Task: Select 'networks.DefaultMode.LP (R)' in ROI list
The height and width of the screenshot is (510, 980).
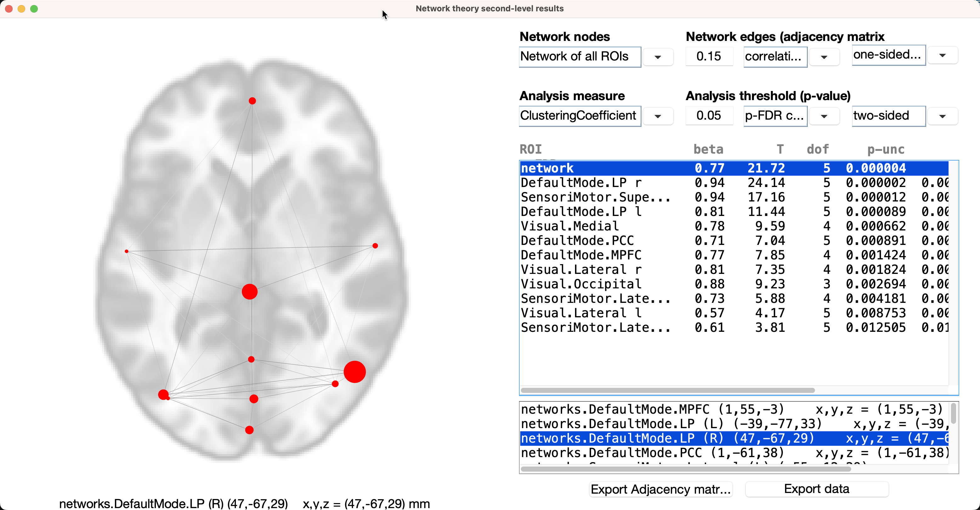Action: pyautogui.click(x=734, y=438)
